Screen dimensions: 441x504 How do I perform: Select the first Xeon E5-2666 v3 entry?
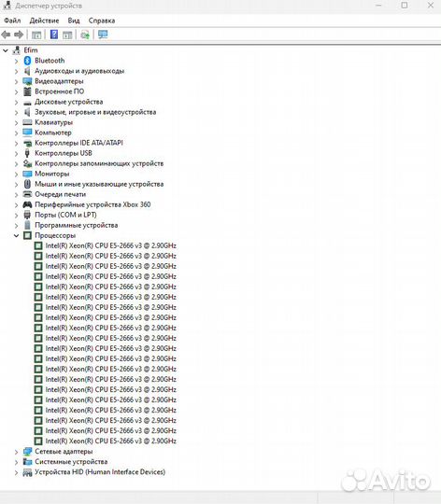click(110, 245)
